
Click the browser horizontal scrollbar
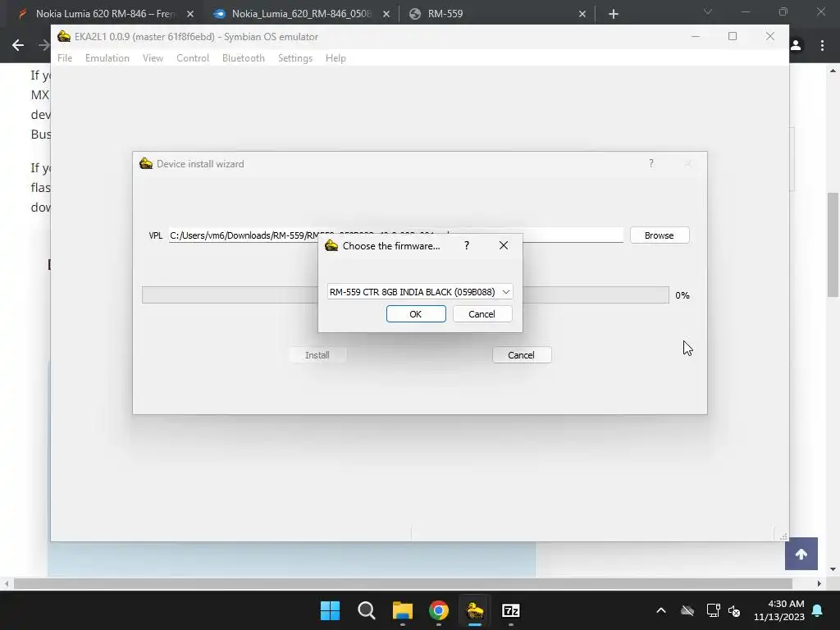point(403,583)
